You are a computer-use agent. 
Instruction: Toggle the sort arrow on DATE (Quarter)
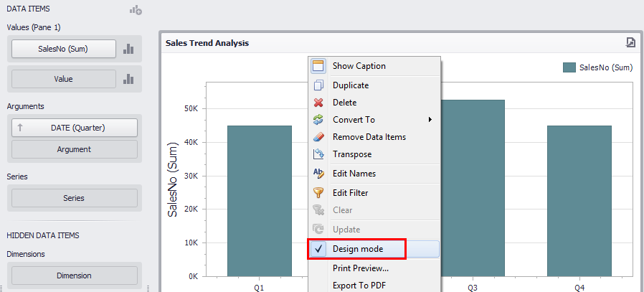(21, 128)
